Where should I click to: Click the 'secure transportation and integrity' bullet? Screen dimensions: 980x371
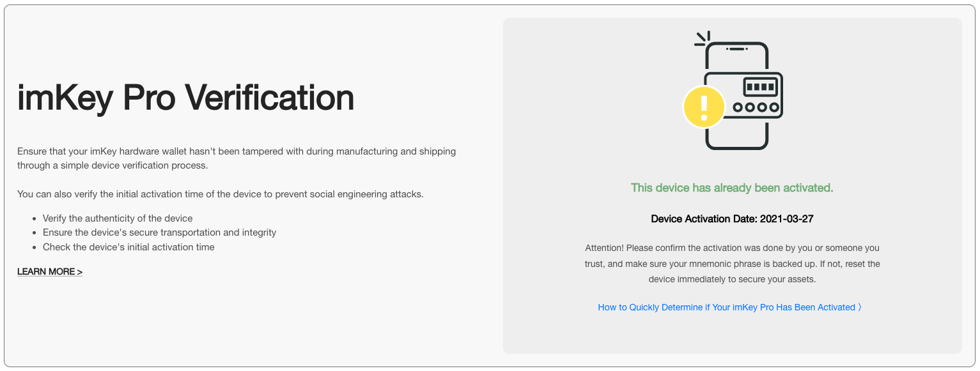[x=159, y=232]
